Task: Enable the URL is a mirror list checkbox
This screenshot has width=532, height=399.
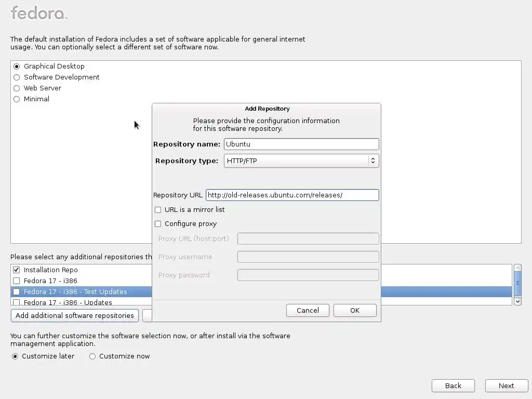Action: click(x=158, y=210)
